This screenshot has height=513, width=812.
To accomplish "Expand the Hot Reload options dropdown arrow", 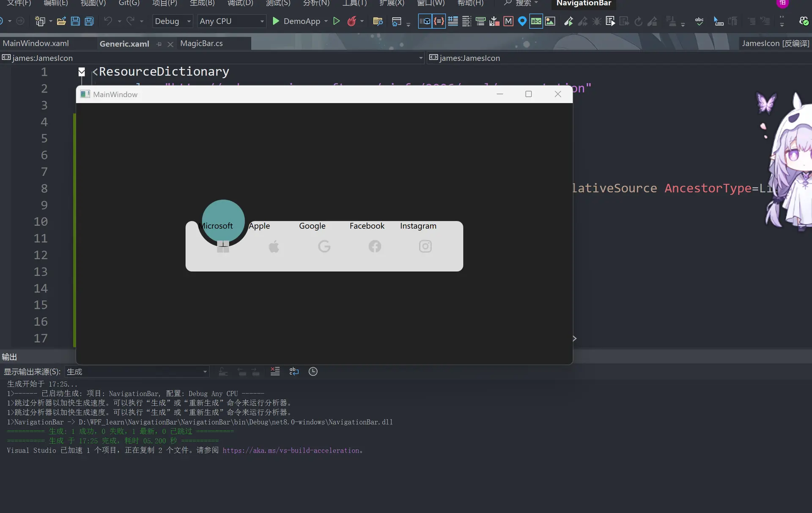I will pos(362,21).
